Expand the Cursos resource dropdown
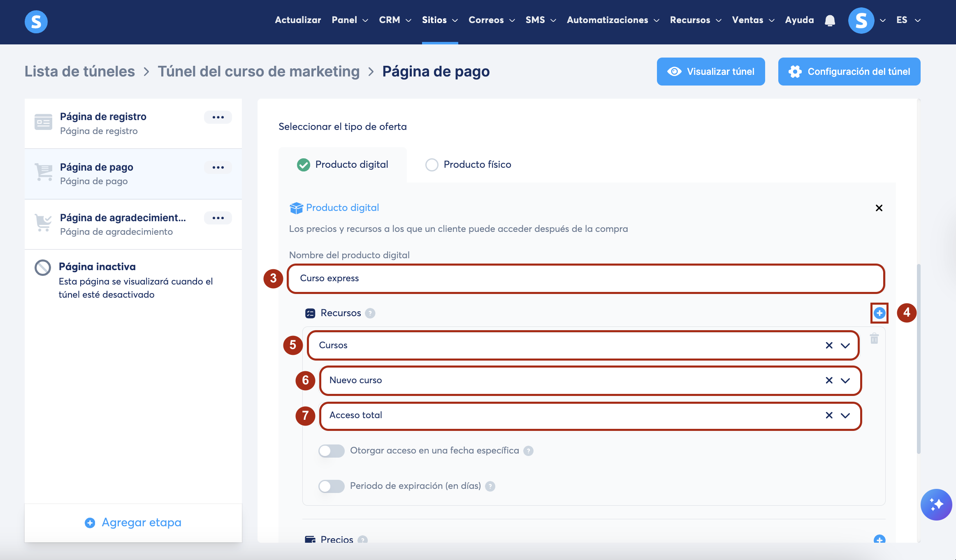The height and width of the screenshot is (560, 956). [x=845, y=345]
